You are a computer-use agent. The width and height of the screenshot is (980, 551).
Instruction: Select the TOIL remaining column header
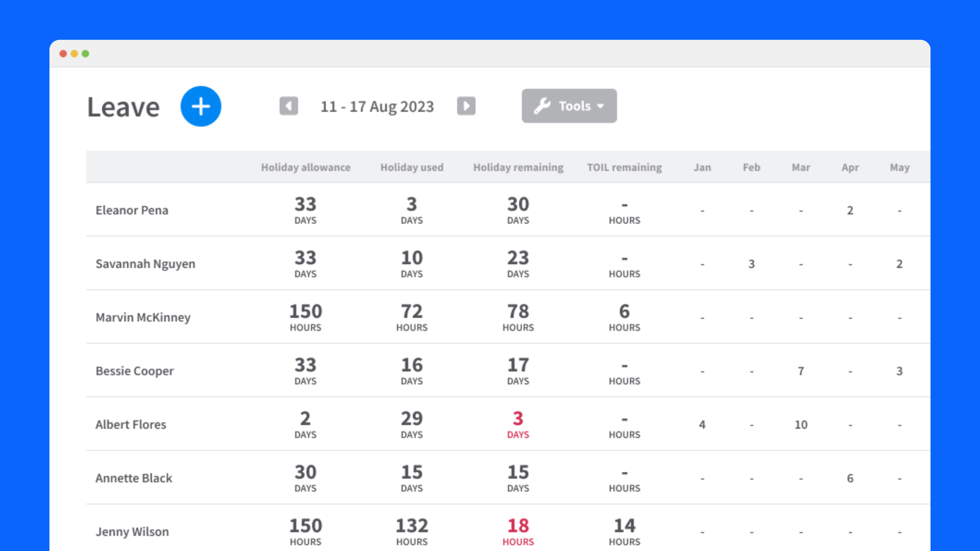pyautogui.click(x=624, y=167)
